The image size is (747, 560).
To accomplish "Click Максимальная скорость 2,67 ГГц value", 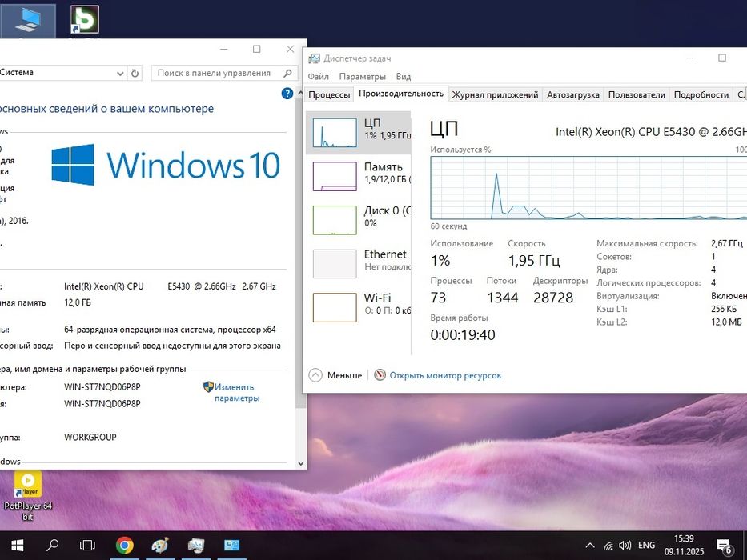I will pyautogui.click(x=726, y=243).
